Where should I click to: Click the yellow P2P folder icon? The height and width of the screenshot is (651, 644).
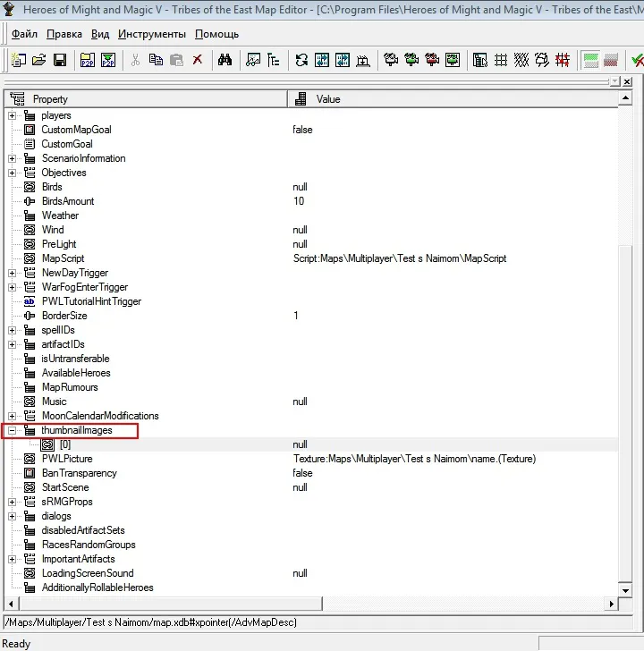click(87, 60)
